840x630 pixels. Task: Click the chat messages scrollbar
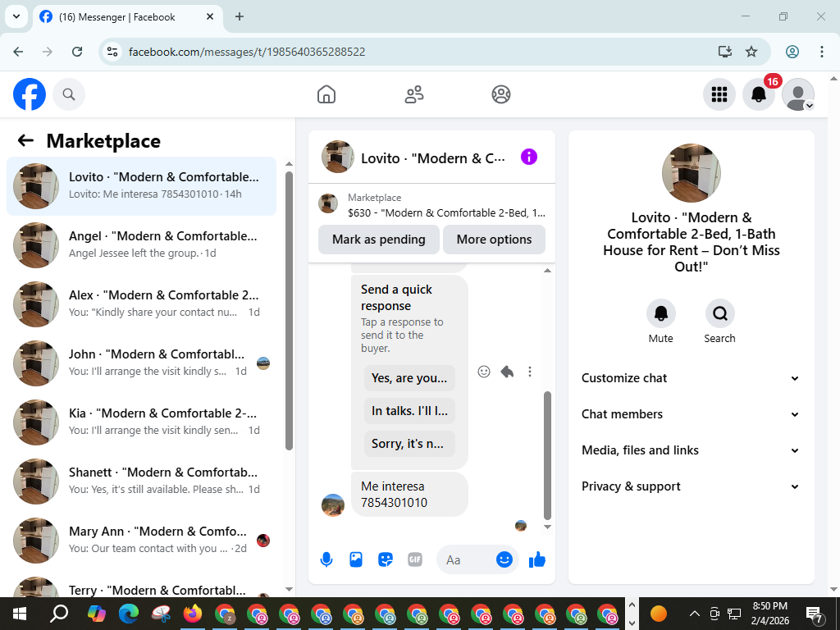click(547, 455)
